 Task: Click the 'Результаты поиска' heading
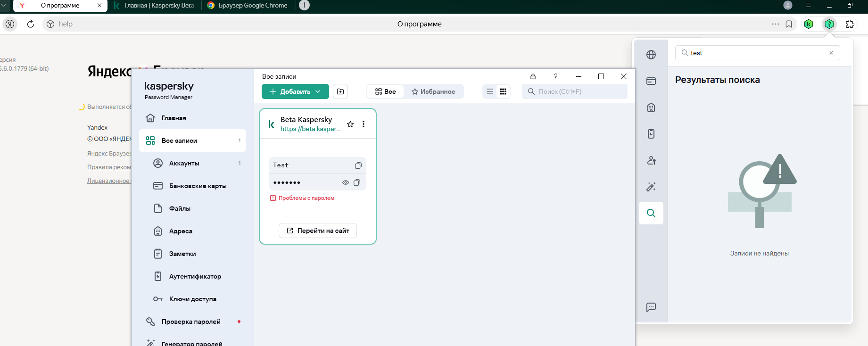718,80
